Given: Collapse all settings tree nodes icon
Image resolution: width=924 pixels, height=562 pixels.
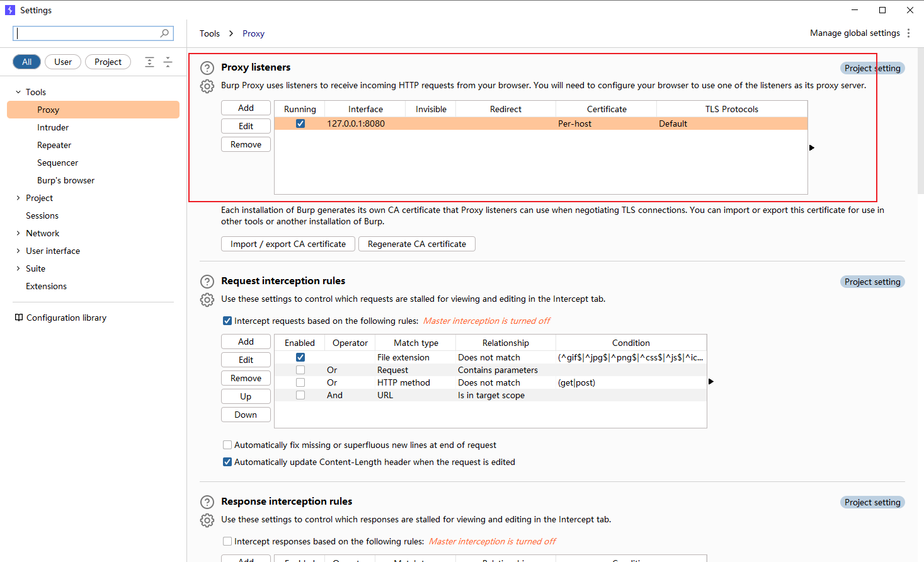Looking at the screenshot, I should tap(168, 62).
